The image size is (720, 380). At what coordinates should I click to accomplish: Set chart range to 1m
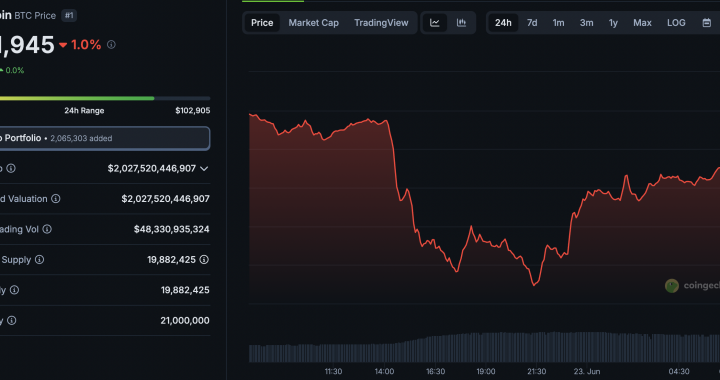point(558,22)
